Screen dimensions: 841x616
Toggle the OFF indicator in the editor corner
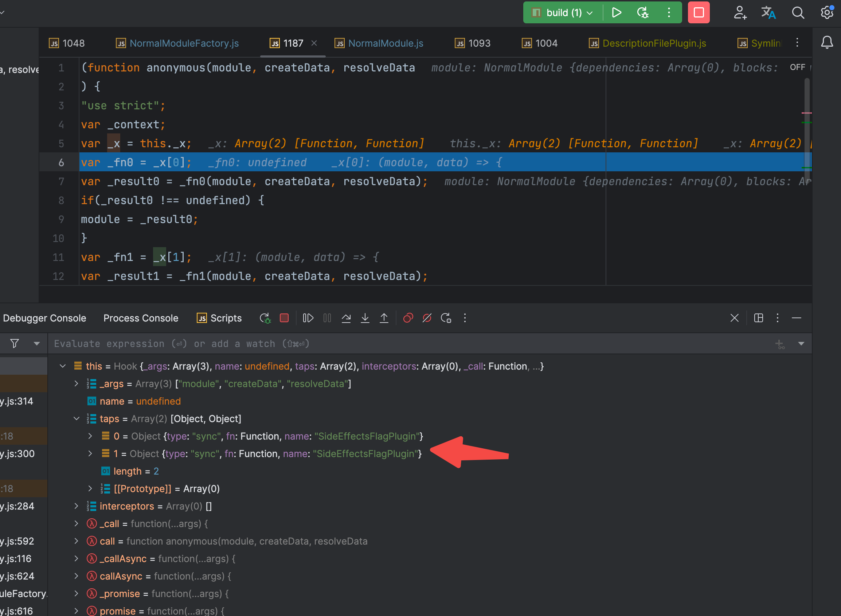point(797,67)
